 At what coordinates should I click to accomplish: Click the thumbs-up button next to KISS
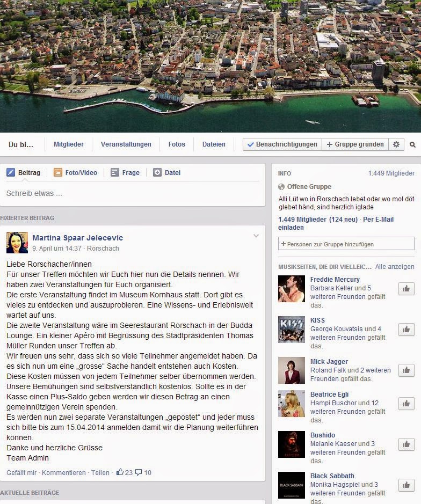click(x=406, y=330)
